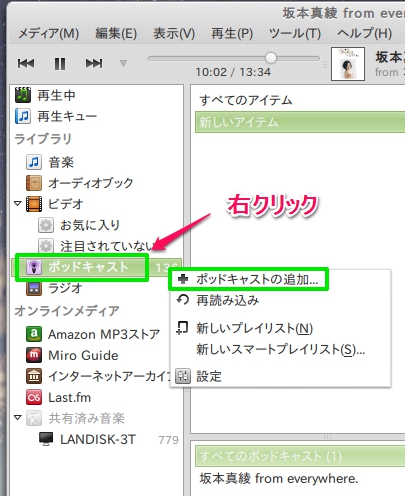The width and height of the screenshot is (405, 496).
Task: Click the LANDISK-3T computer icon
Action: (46, 439)
